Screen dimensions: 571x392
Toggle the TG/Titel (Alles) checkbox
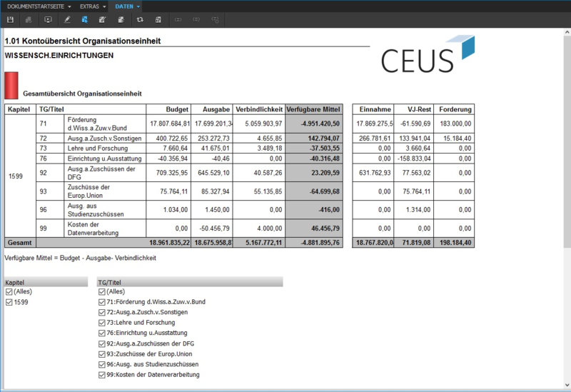[101, 292]
